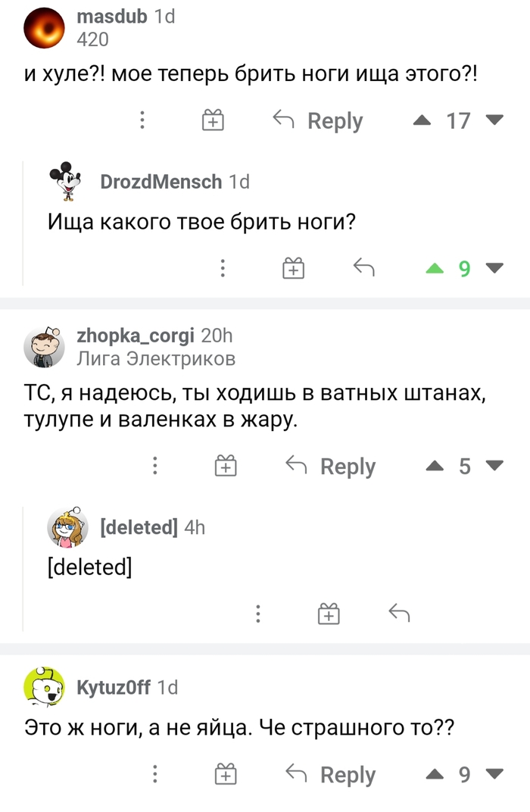Click reply arrow under the deleted comment
530x812 pixels.
point(399,614)
